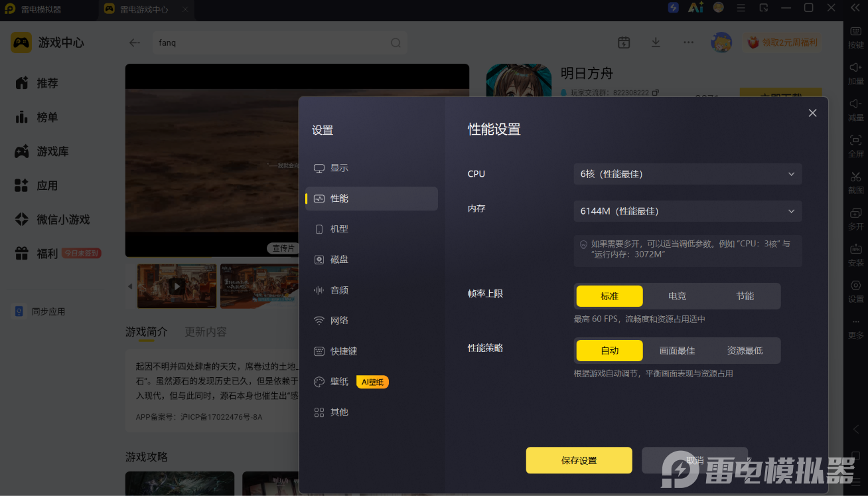Click the 保存设置 button
Screen dimensions: 868x496
[x=579, y=460]
